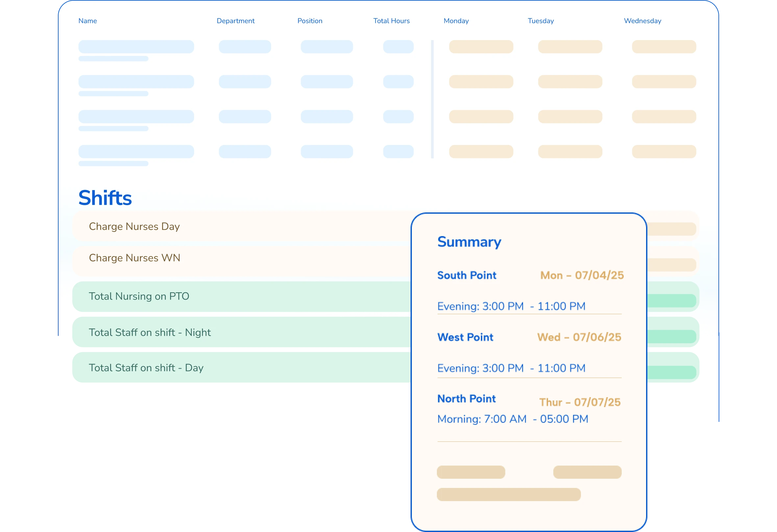Select the Total Staff on shift - Day row
The width and height of the screenshot is (777, 532).
pos(146,368)
